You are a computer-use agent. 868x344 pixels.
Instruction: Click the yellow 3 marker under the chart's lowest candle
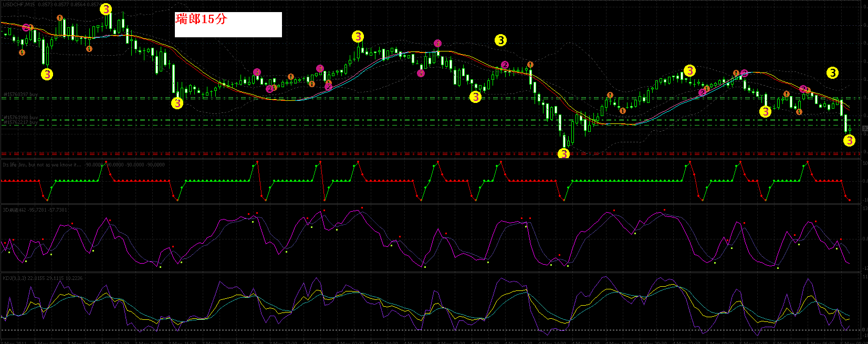(563, 154)
